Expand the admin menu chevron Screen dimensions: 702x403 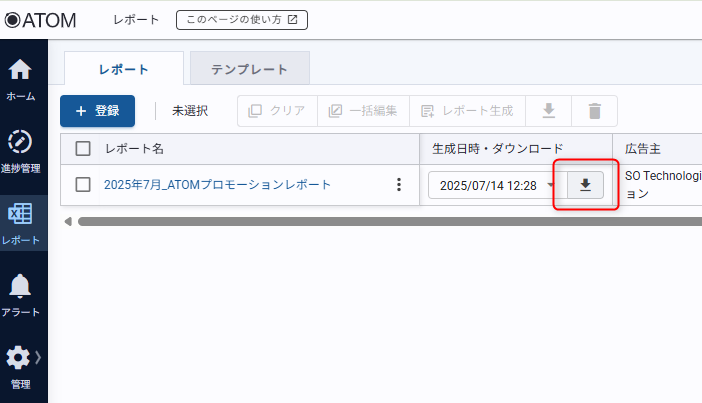(x=39, y=357)
